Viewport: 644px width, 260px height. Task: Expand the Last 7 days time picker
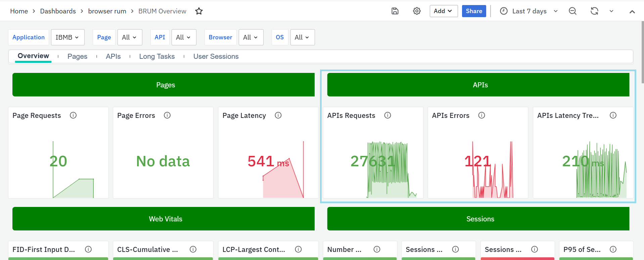(x=529, y=11)
